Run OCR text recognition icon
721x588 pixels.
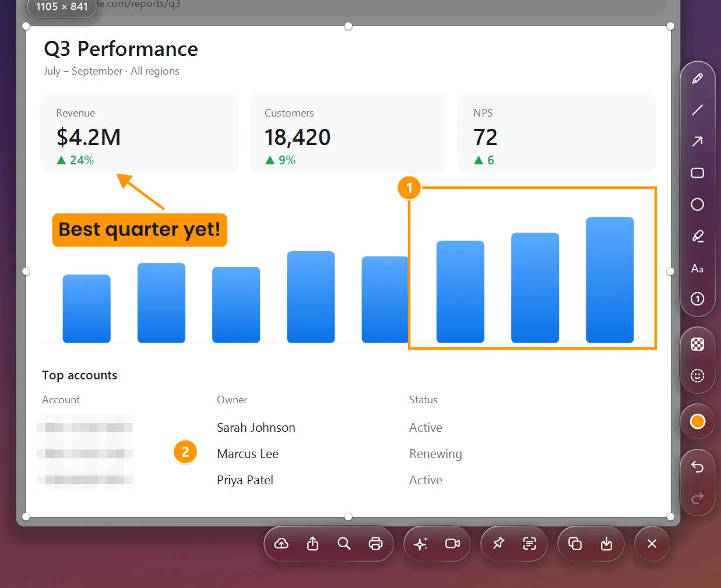[530, 544]
